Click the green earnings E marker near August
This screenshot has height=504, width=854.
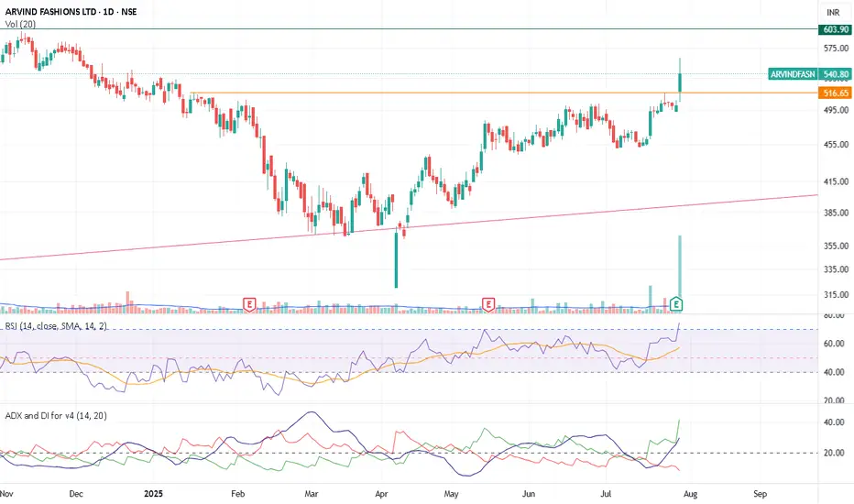(676, 304)
